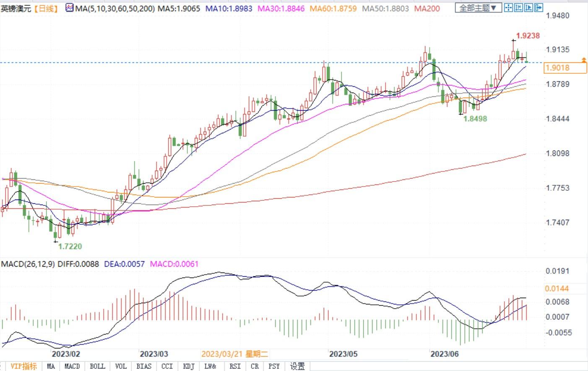Select the VOL indicator tab

pos(121,366)
